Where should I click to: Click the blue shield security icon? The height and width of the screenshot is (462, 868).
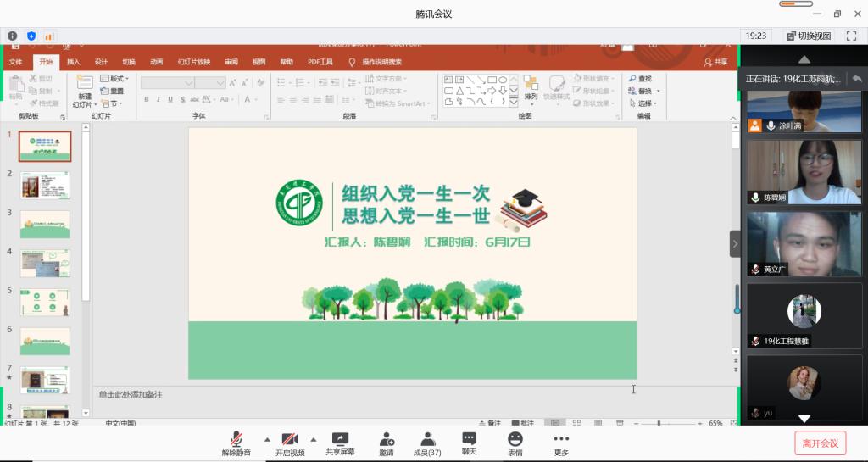coord(31,36)
